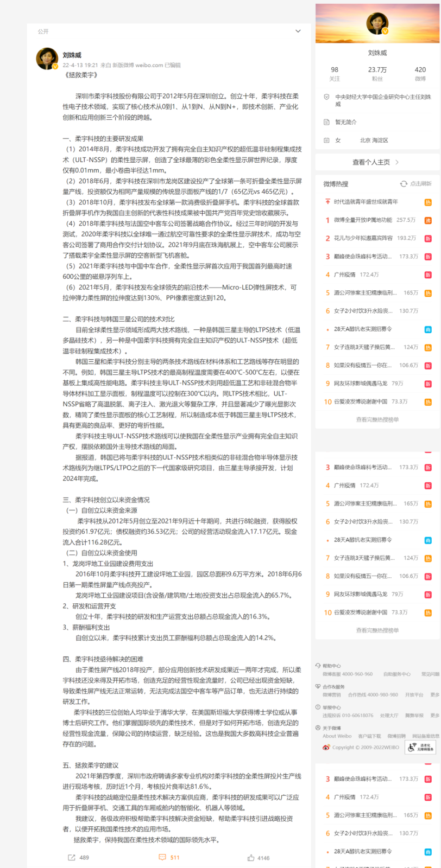Open 查看个人主页 profile link

click(371, 162)
